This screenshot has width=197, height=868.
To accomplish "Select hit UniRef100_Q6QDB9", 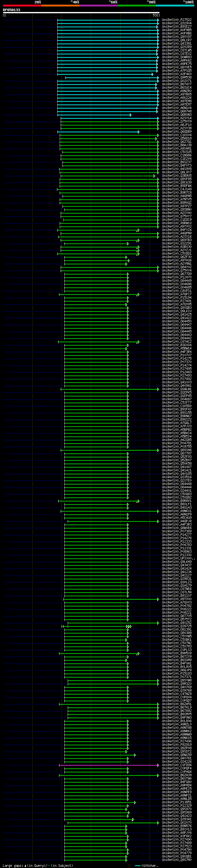I will coord(176,132).
